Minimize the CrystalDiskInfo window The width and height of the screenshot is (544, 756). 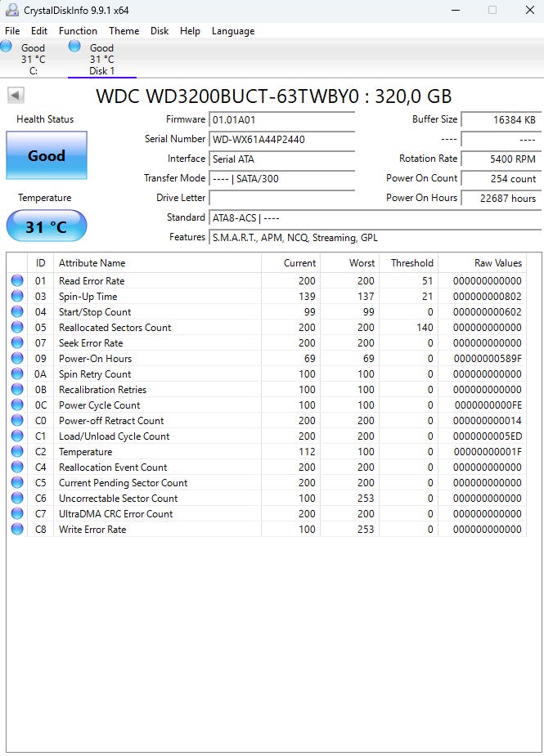pyautogui.click(x=456, y=10)
